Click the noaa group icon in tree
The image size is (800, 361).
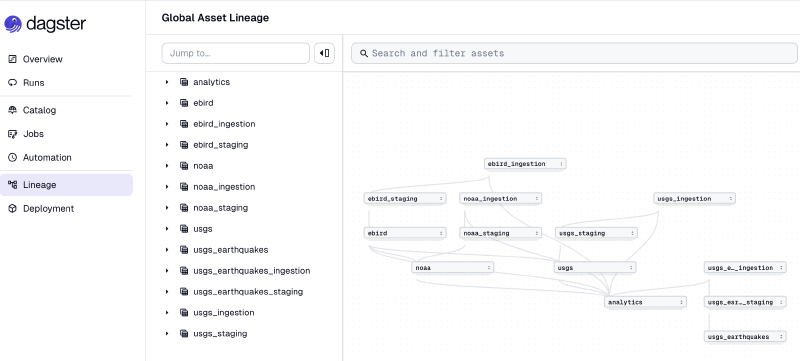184,166
